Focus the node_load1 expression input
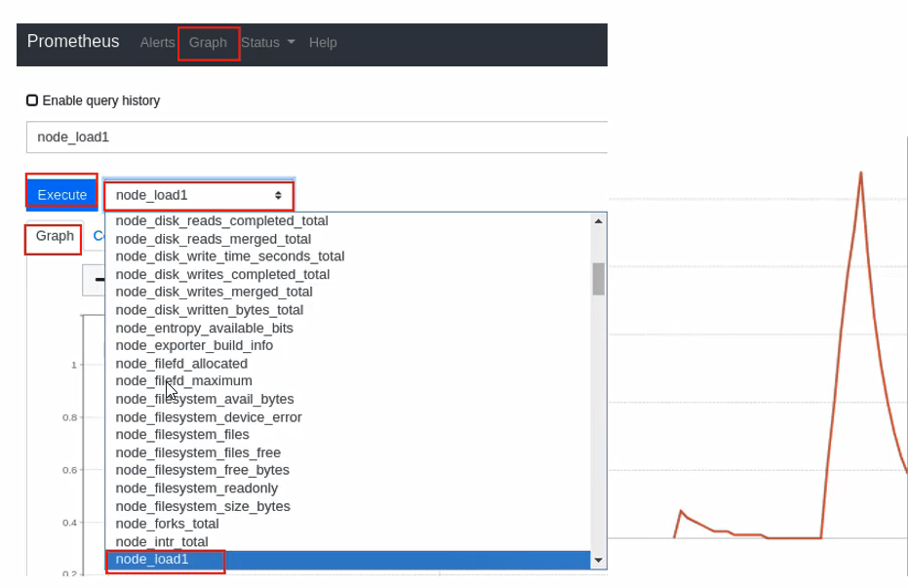The image size is (908, 588). tap(317, 137)
